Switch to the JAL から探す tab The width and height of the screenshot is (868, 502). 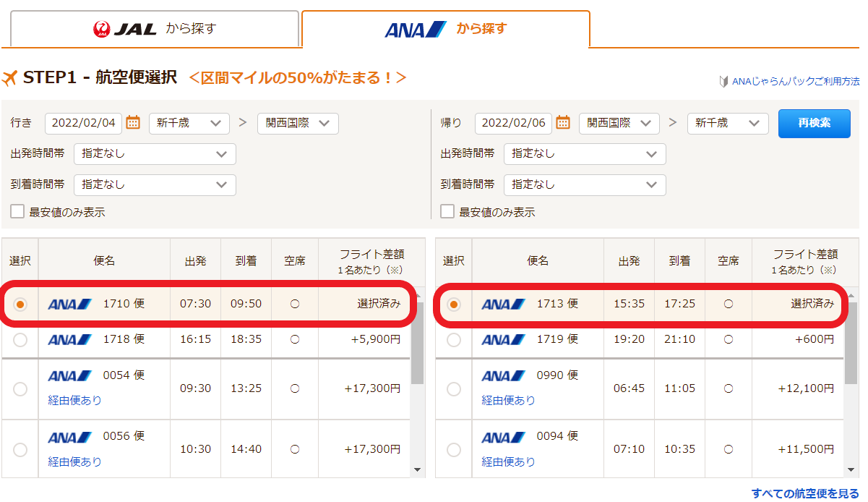pyautogui.click(x=155, y=29)
